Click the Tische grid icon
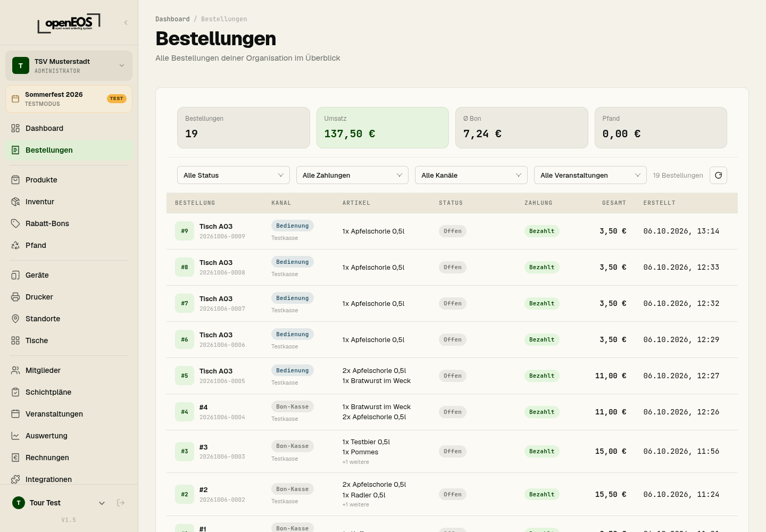Screen dimensions: 766x532 click(x=15, y=340)
